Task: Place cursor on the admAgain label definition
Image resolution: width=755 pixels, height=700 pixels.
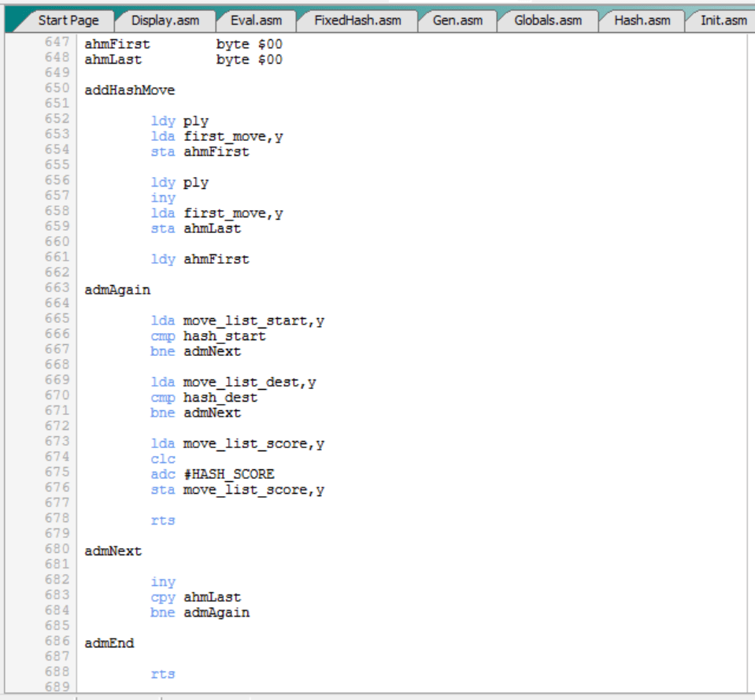Action: [x=117, y=290]
